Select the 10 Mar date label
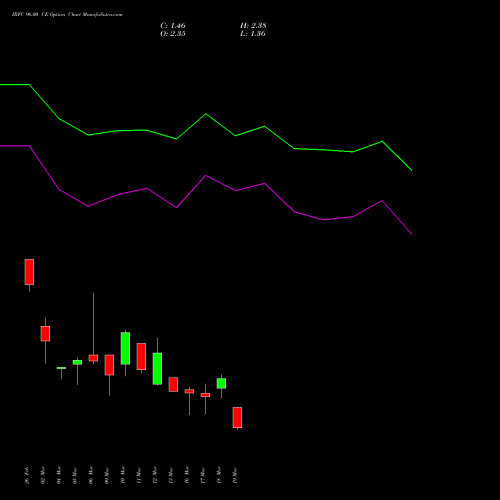This screenshot has height=500, width=500. point(123,475)
